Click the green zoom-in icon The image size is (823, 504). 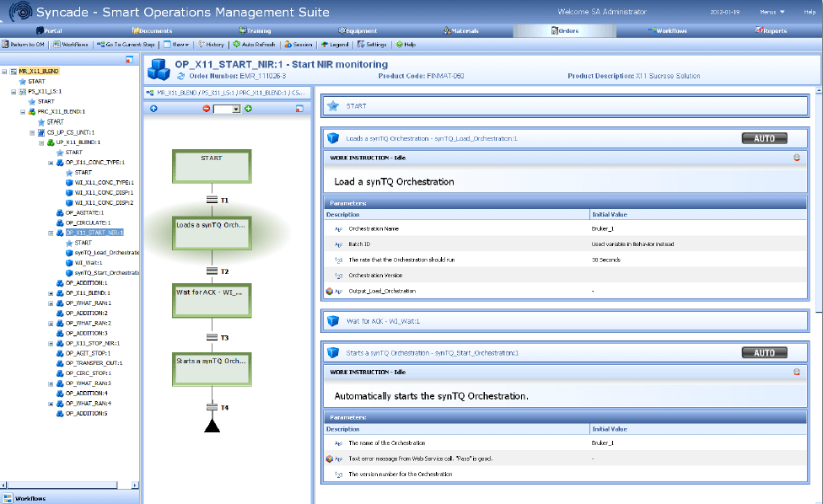click(248, 109)
